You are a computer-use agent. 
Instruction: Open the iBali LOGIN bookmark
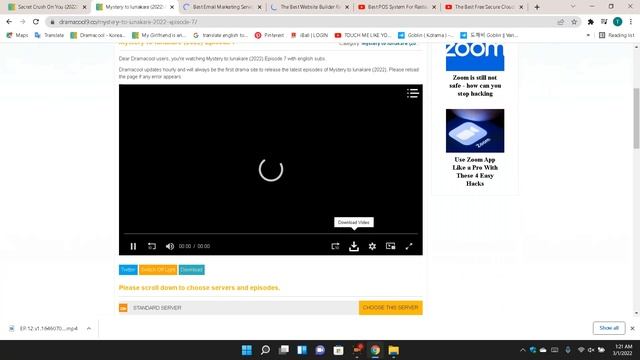point(309,36)
